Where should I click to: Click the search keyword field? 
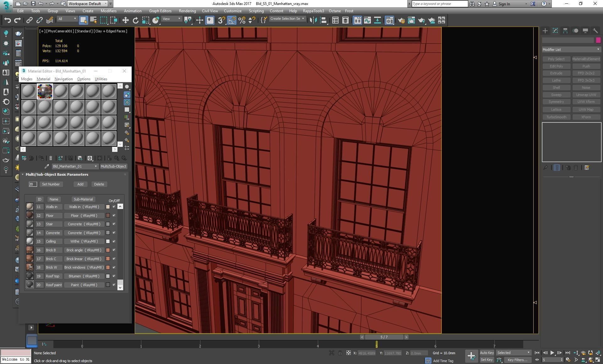pyautogui.click(x=439, y=4)
